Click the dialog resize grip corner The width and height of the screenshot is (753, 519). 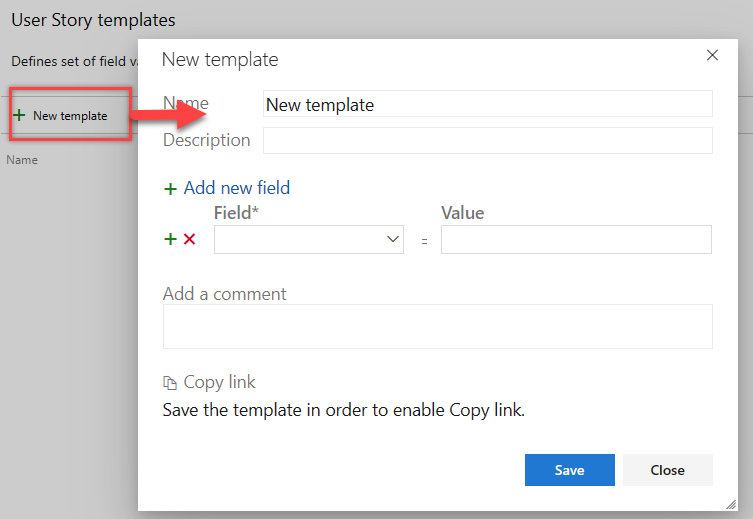731,504
